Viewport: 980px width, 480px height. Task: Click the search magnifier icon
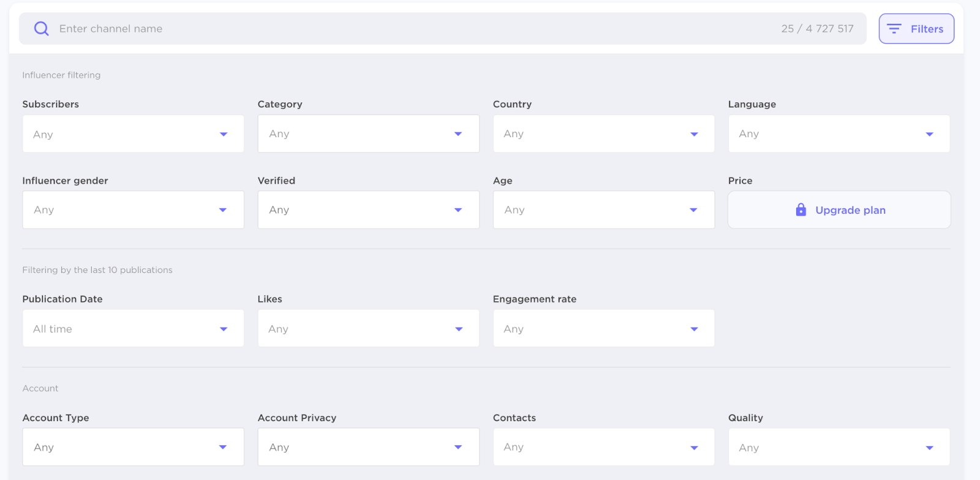[41, 29]
